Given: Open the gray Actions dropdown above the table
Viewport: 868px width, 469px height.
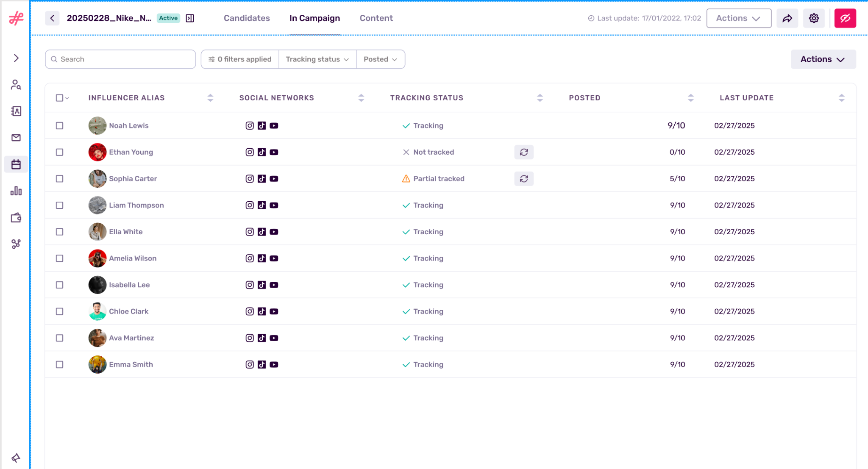Looking at the screenshot, I should coord(823,59).
